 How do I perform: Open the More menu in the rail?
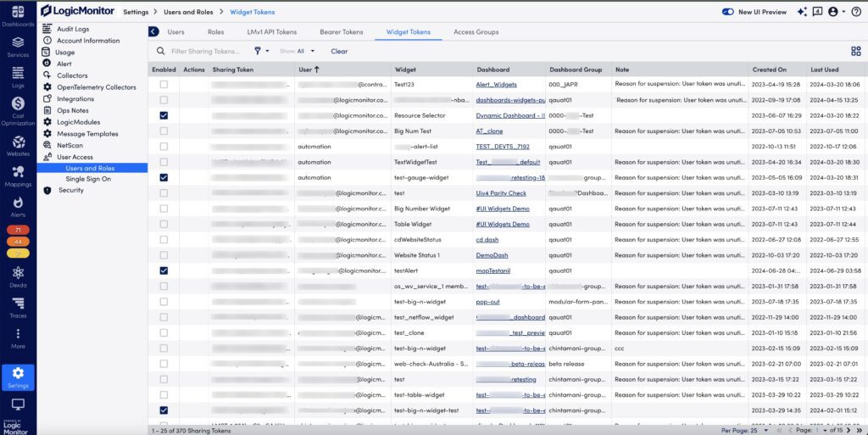(18, 337)
